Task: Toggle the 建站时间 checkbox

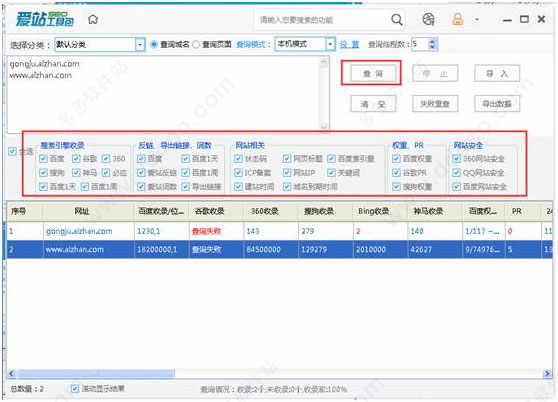Action: click(x=238, y=186)
